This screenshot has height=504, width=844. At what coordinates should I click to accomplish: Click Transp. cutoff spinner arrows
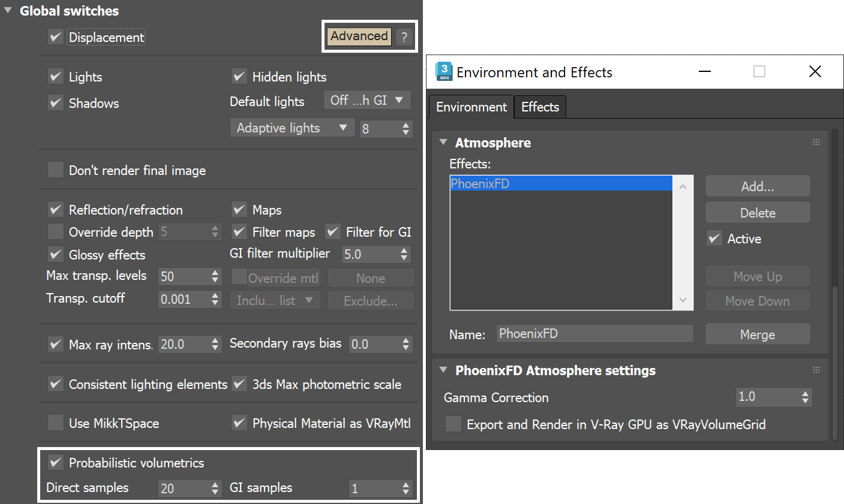215,300
